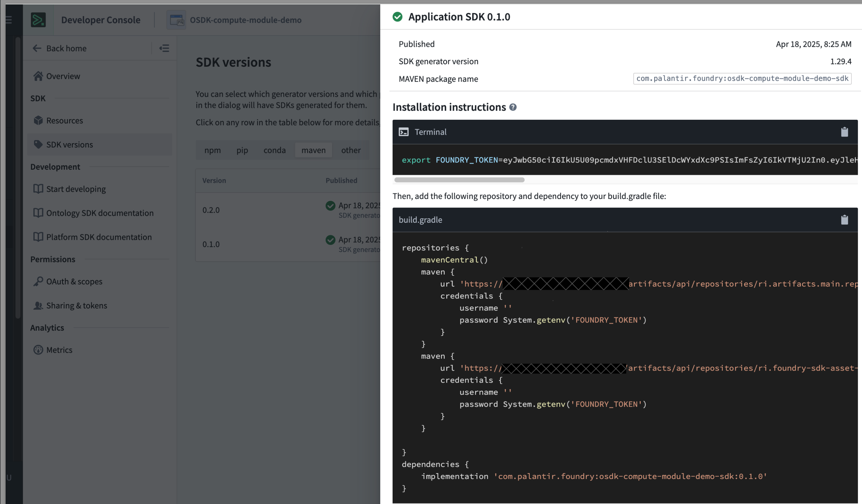862x504 pixels.
Task: Click the horizontal scrollbar under the Terminal snippet
Action: coord(459,180)
